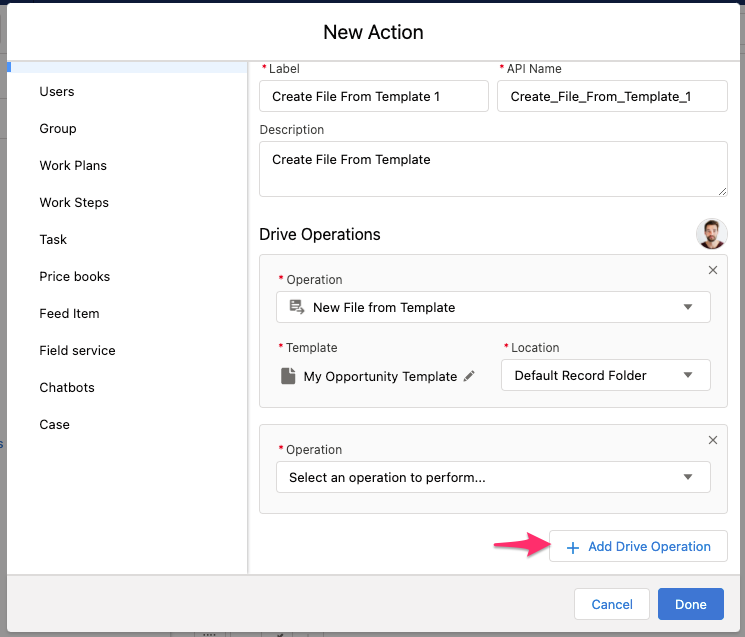Open the New File from Template operation dropdown

pos(493,307)
